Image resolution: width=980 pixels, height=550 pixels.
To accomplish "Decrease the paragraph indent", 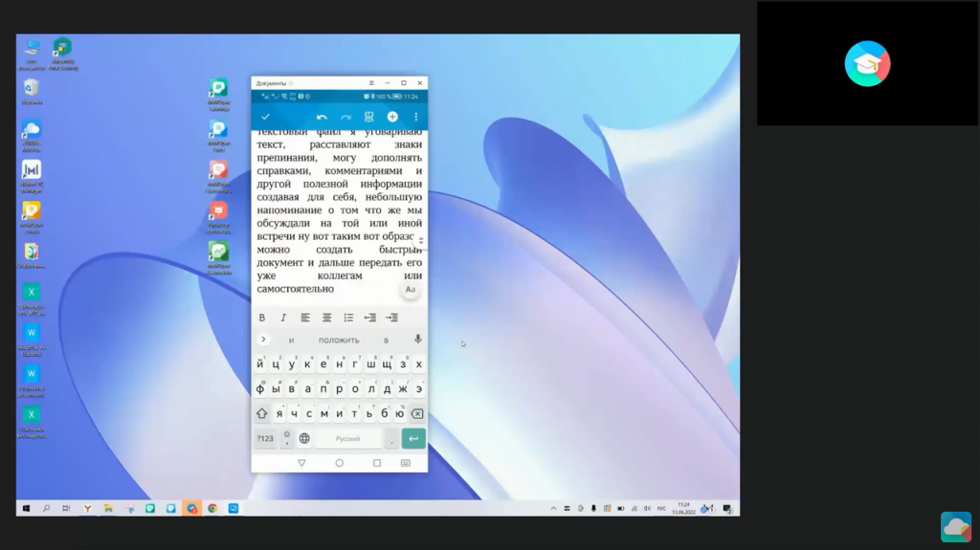I will (370, 318).
